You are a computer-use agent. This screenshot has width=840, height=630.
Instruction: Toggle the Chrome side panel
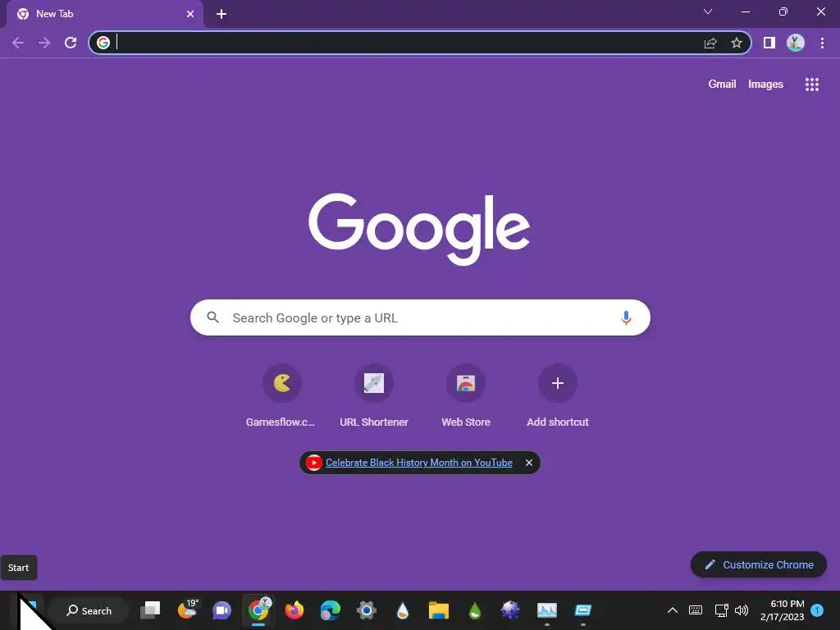point(769,43)
